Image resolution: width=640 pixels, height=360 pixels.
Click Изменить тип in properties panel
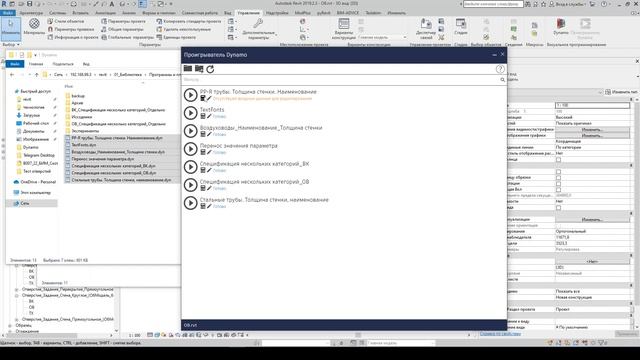tap(621, 92)
